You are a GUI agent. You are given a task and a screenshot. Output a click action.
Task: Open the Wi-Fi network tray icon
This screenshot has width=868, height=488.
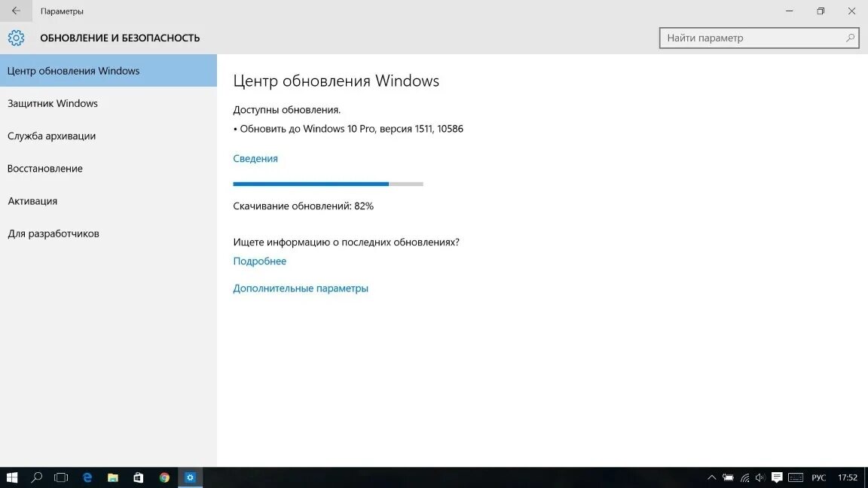(x=745, y=477)
